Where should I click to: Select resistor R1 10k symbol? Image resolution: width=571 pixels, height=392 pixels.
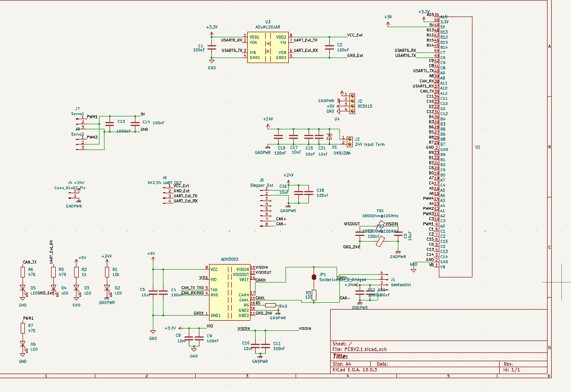pyautogui.click(x=107, y=272)
